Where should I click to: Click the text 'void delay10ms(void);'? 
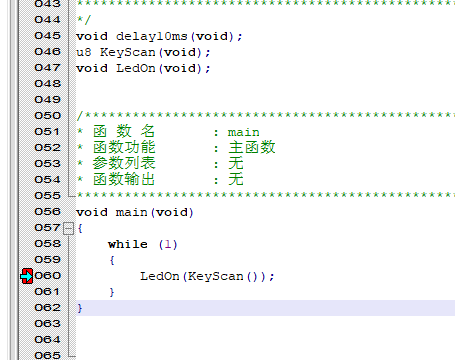pyautogui.click(x=159, y=36)
